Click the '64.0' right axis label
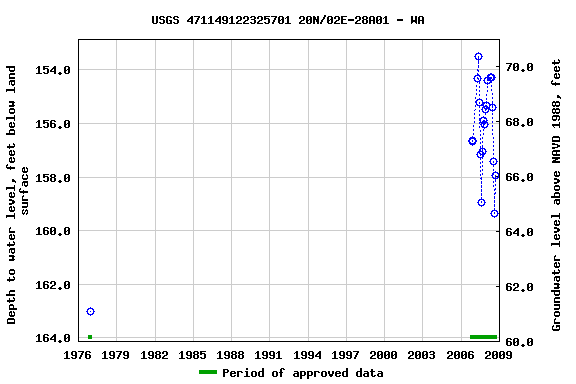The height and width of the screenshot is (384, 576). (519, 232)
